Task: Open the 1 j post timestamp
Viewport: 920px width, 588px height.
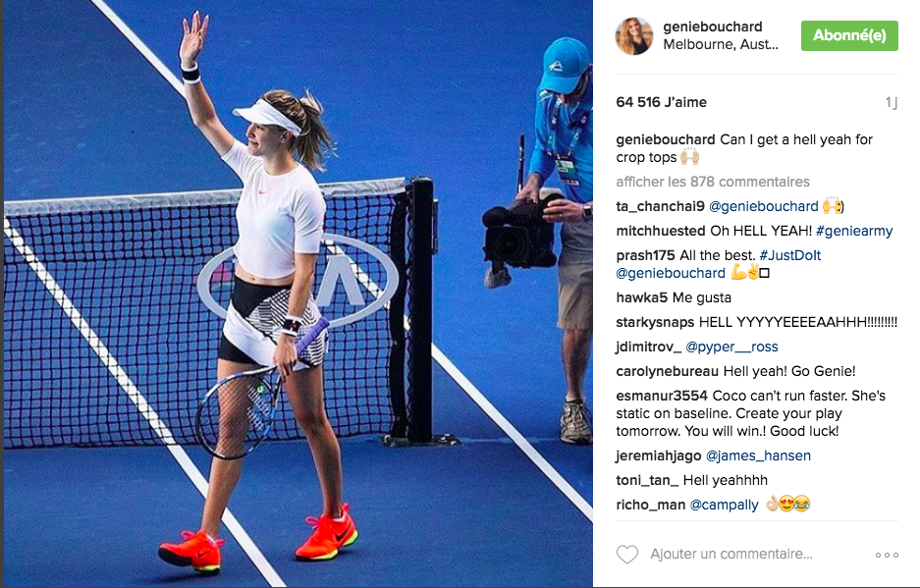Action: pyautogui.click(x=892, y=103)
